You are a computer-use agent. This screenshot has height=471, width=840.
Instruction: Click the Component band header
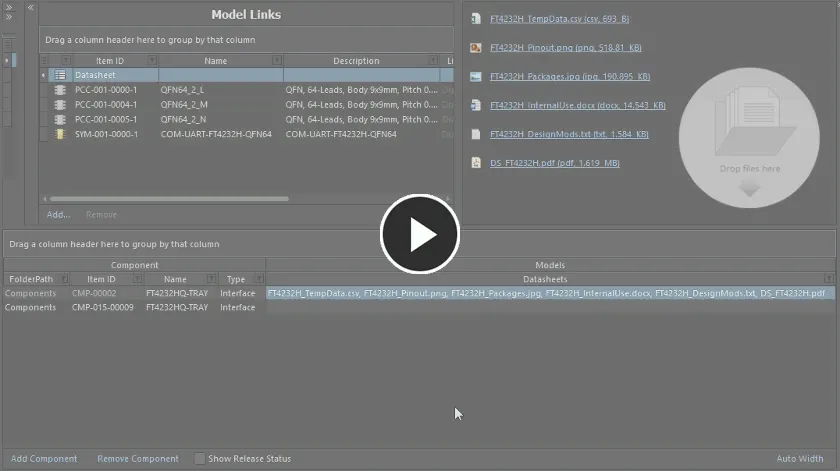pyautogui.click(x=134, y=265)
